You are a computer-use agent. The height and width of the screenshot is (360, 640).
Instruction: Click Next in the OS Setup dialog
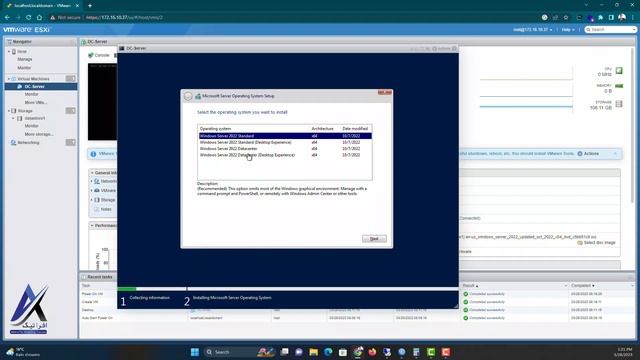tap(374, 239)
